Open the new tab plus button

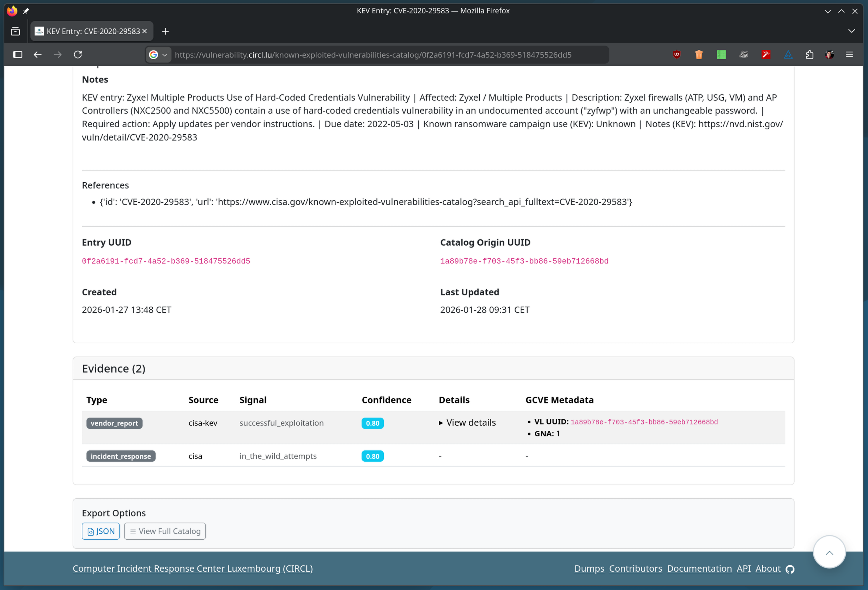(x=165, y=31)
